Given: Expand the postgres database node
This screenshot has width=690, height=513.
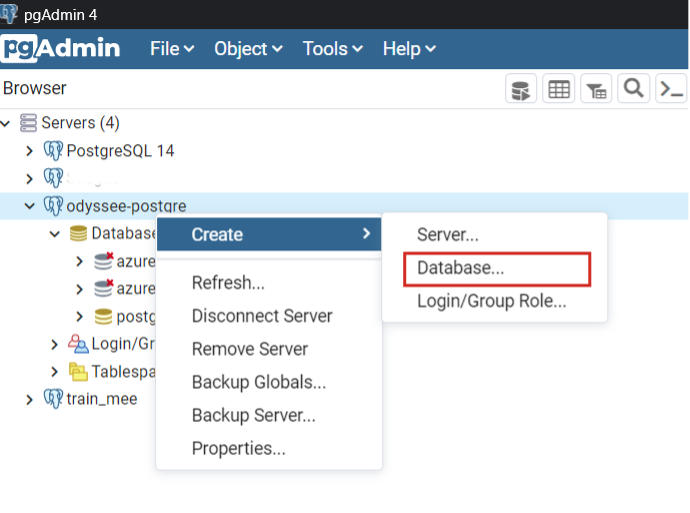Looking at the screenshot, I should point(79,316).
